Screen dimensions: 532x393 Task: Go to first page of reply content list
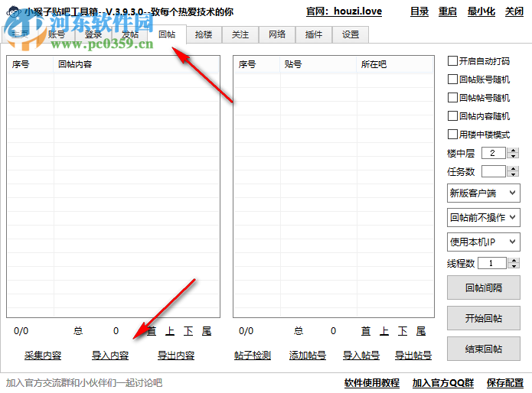pos(152,331)
